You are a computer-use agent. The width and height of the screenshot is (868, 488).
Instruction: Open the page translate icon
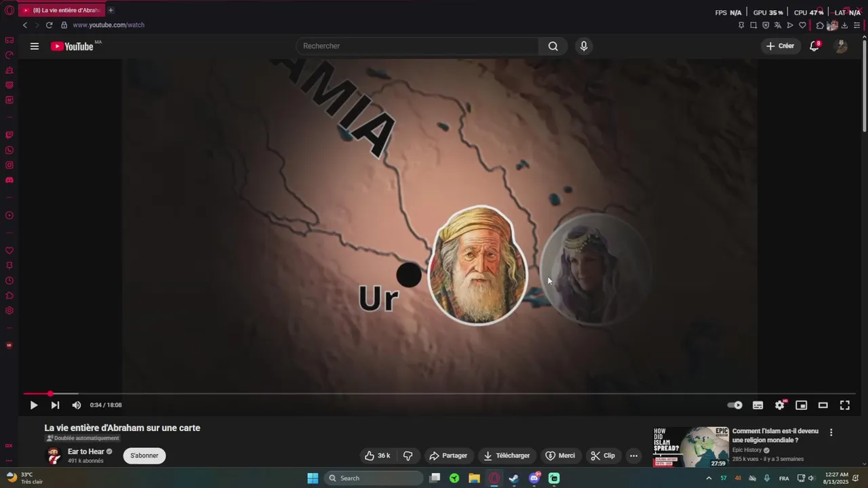point(778,25)
